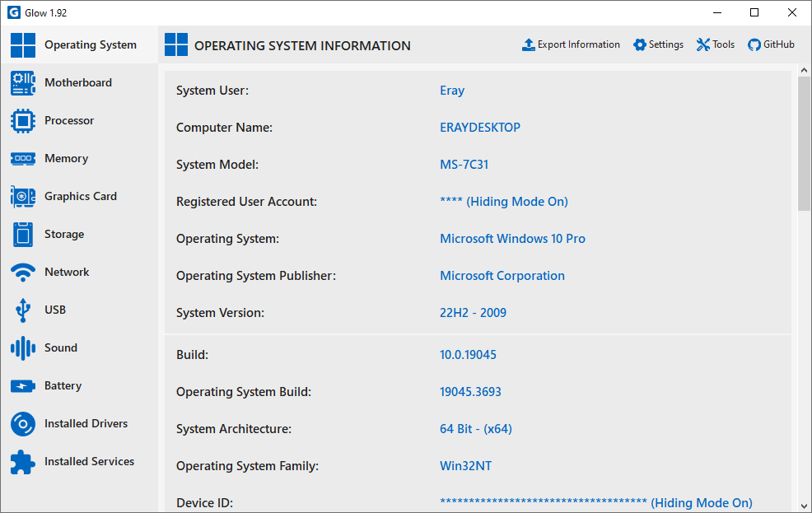Open the Storage section
Screen dimensions: 812x513
[x=79, y=235]
